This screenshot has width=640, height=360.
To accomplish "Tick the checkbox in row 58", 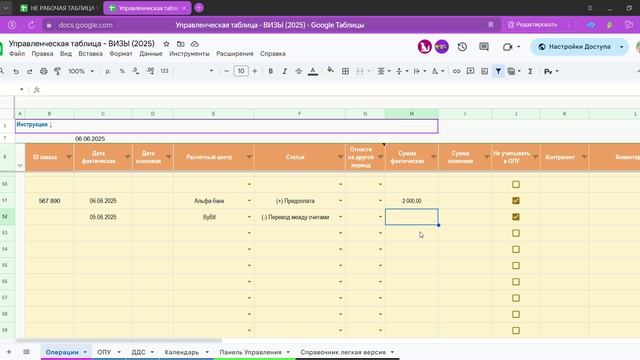I will tap(516, 314).
